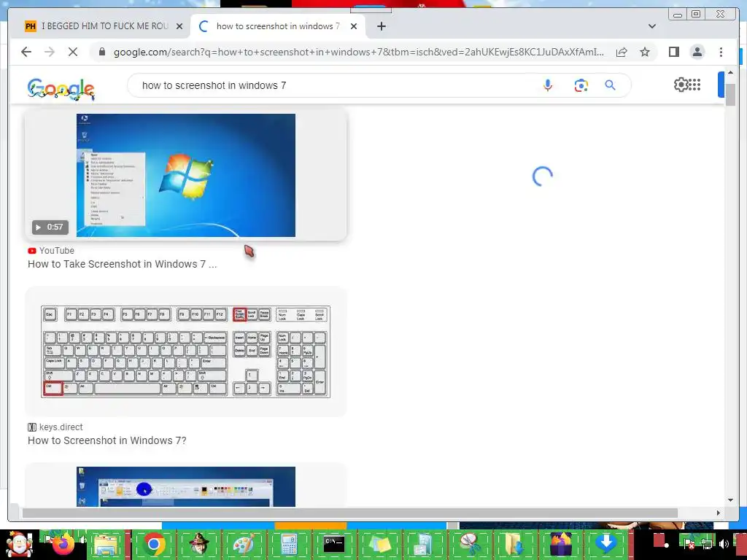Launch Firefox from the taskbar
The image size is (747, 560).
pyautogui.click(x=64, y=544)
